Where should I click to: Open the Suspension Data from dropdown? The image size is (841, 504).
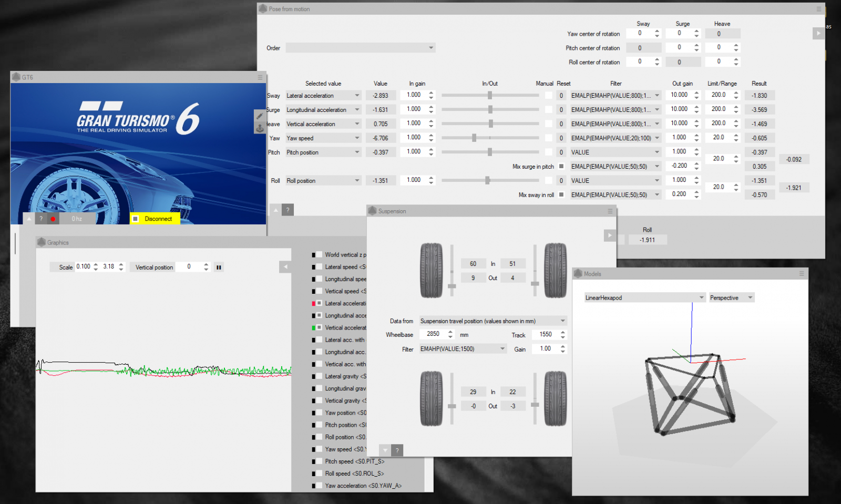click(493, 321)
